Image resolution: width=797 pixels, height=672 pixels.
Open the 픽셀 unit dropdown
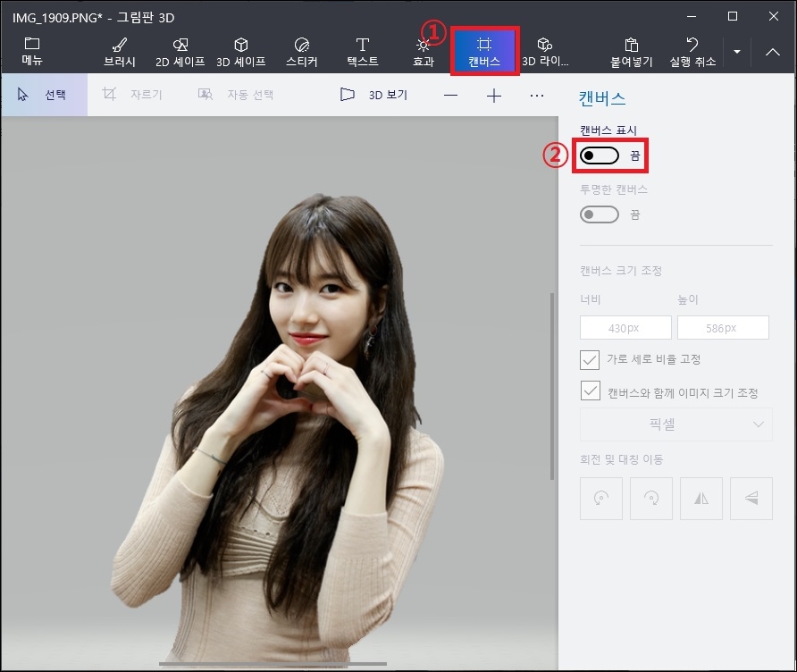pos(676,424)
